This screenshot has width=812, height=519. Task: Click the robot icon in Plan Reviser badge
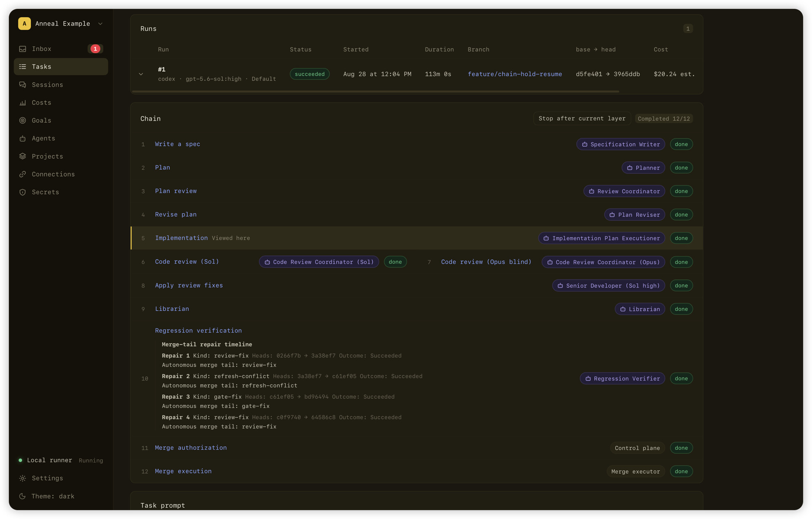(612, 215)
